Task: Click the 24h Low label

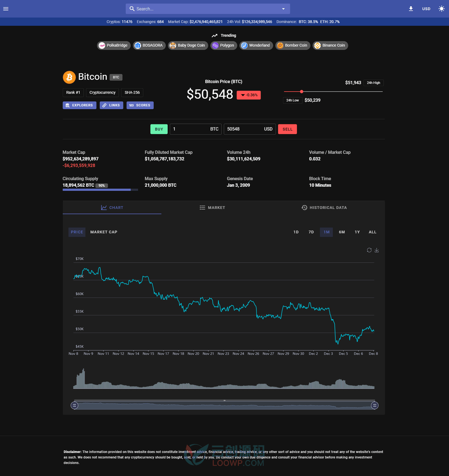Action: click(x=292, y=100)
